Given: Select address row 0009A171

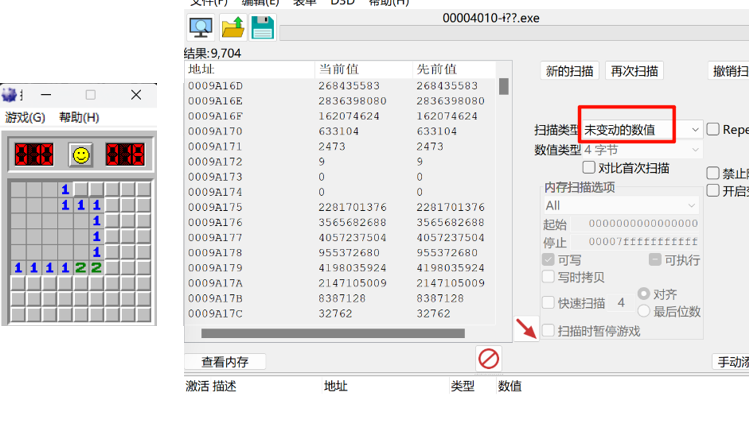Looking at the screenshot, I should coord(340,146).
